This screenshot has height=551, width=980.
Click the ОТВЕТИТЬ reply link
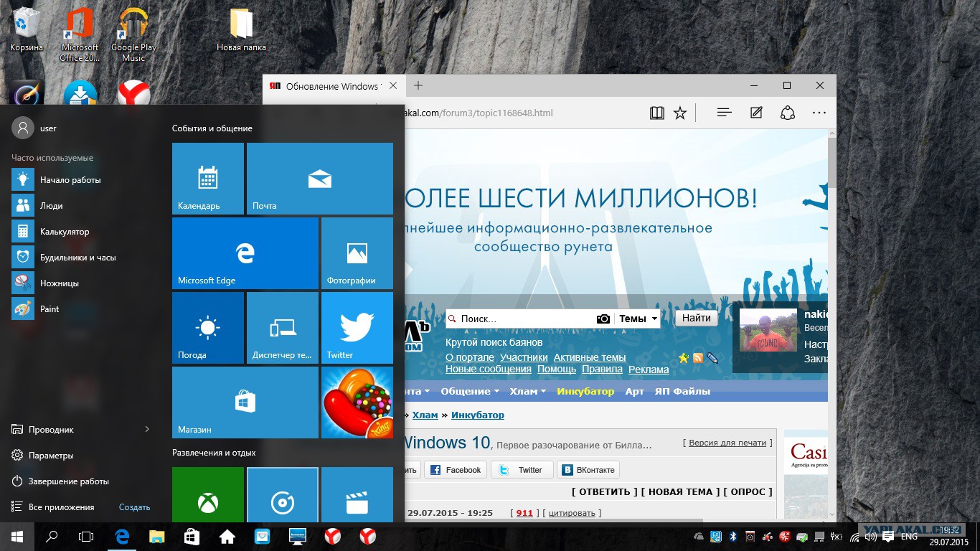click(x=604, y=491)
